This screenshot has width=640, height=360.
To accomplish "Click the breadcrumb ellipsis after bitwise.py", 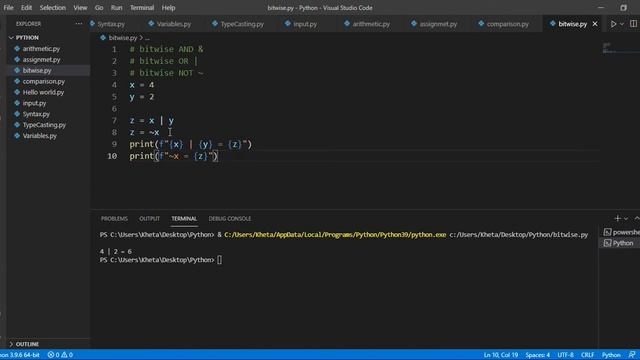I will [147, 38].
